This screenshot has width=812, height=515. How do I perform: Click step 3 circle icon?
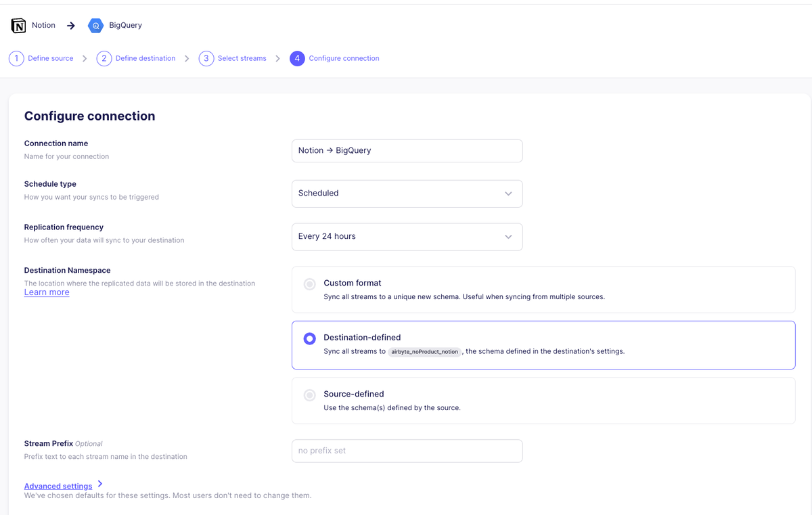point(206,58)
